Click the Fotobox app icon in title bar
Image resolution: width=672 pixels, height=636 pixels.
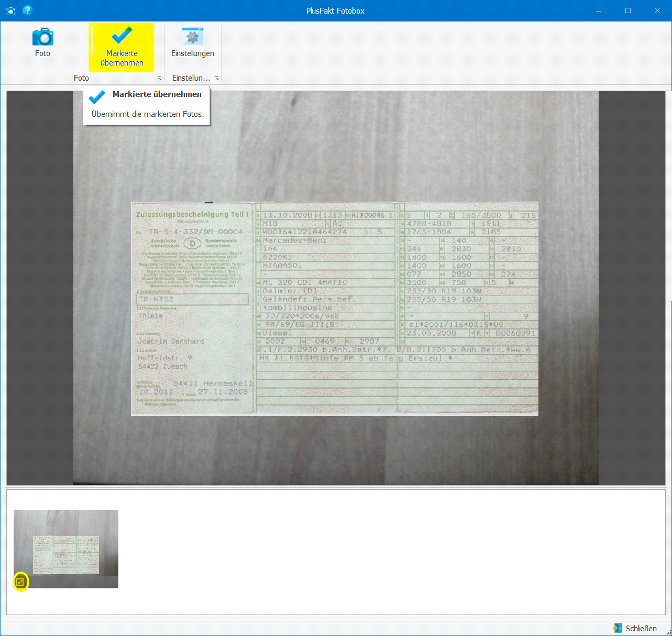(x=10, y=10)
